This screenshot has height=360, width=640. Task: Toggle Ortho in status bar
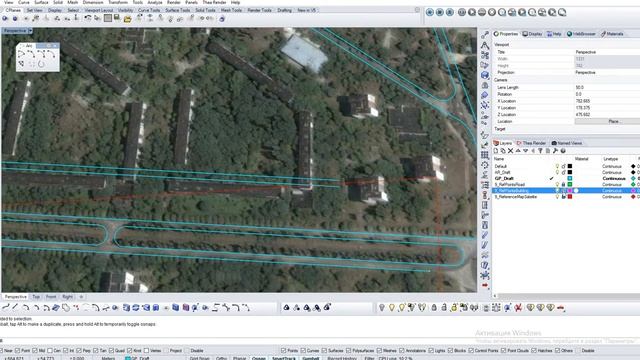pyautogui.click(x=221, y=358)
